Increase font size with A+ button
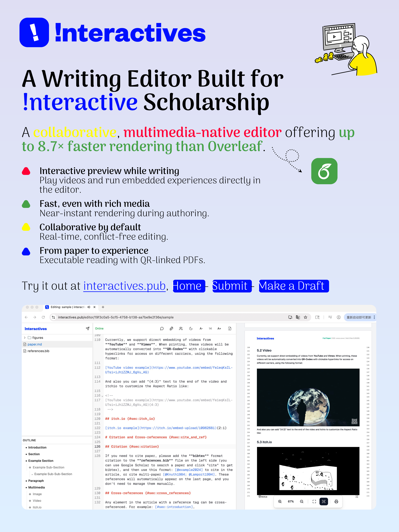399x532 pixels. [219, 329]
